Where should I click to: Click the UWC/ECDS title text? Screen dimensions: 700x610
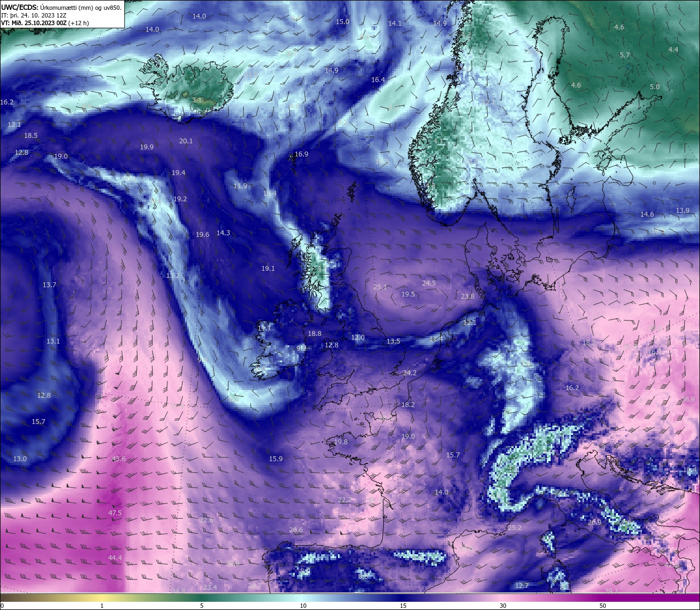[x=20, y=7]
